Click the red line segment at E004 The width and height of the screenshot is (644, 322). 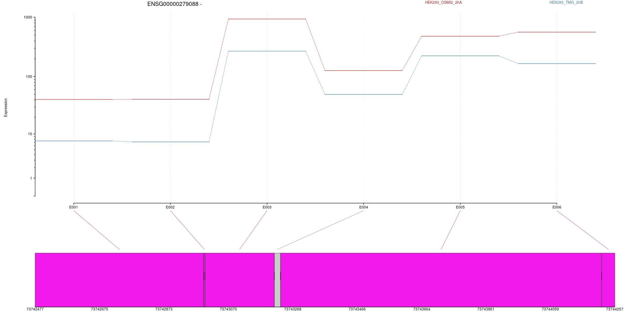pyautogui.click(x=364, y=71)
